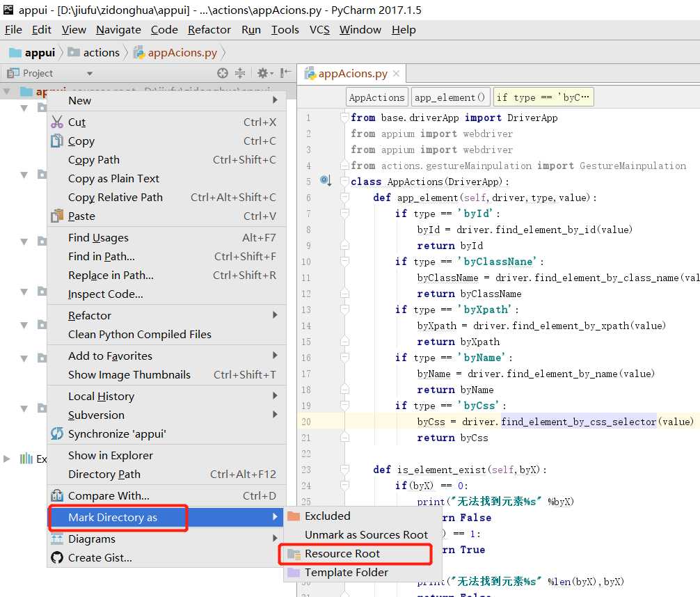
Task: Close the appAcions.py editor tab
Action: coord(396,73)
